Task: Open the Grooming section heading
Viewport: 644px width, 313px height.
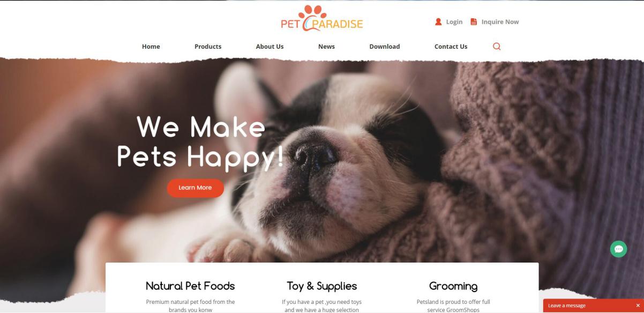Action: click(453, 286)
